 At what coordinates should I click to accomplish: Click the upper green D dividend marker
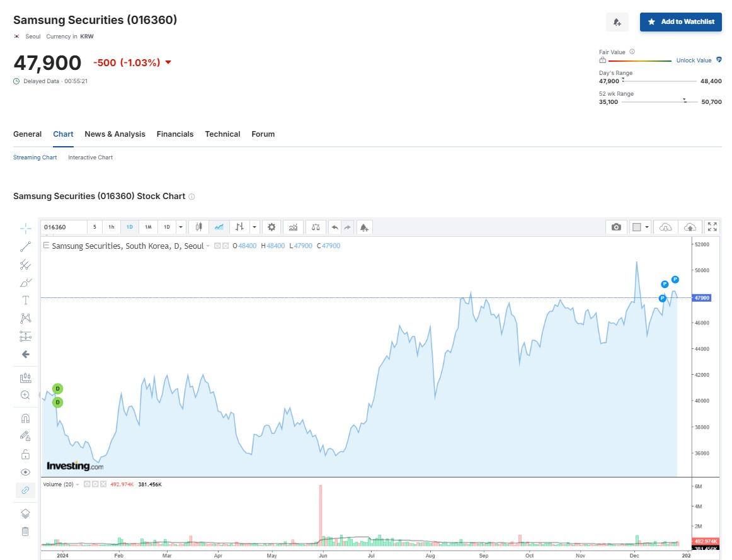click(57, 389)
